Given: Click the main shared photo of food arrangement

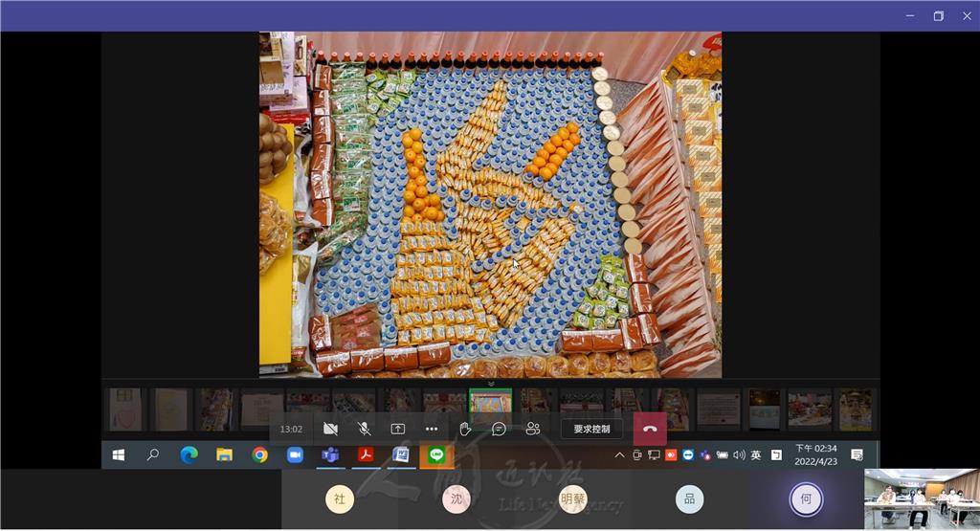Looking at the screenshot, I should tap(491, 205).
